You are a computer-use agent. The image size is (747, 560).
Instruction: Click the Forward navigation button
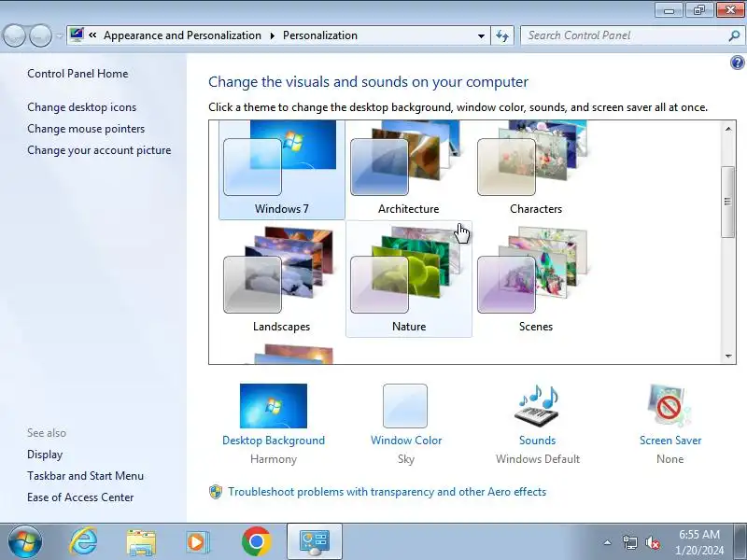(40, 35)
